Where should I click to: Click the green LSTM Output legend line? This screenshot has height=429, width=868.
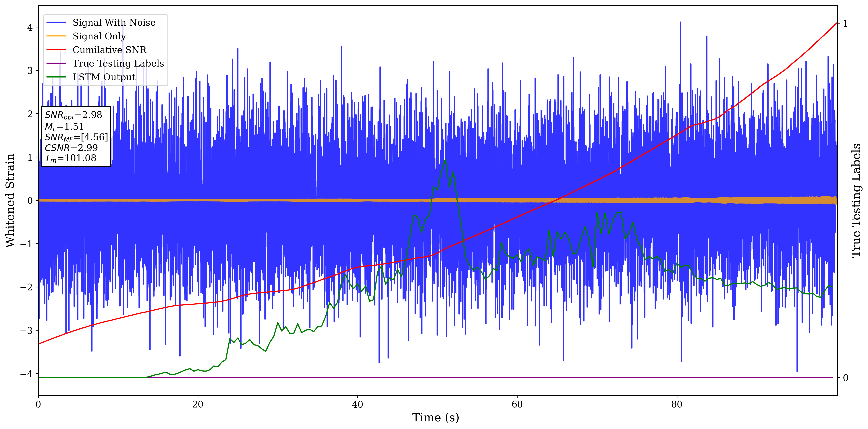click(56, 77)
